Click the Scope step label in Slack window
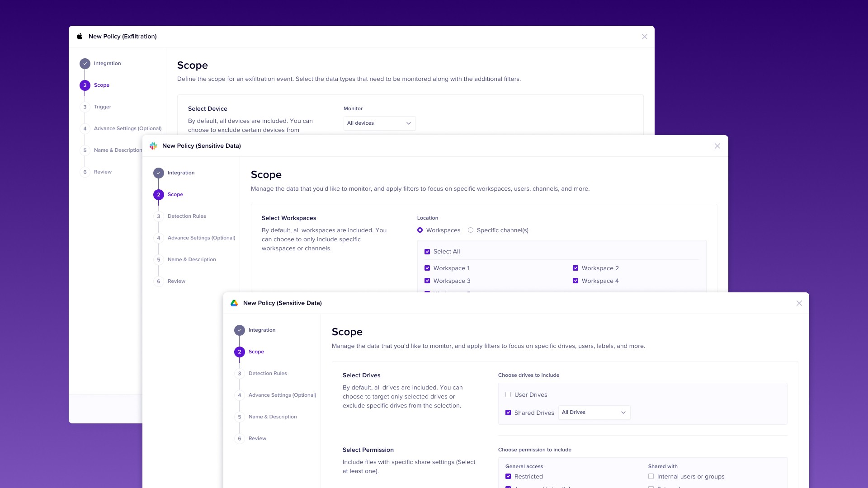This screenshot has height=488, width=868. pos(175,195)
